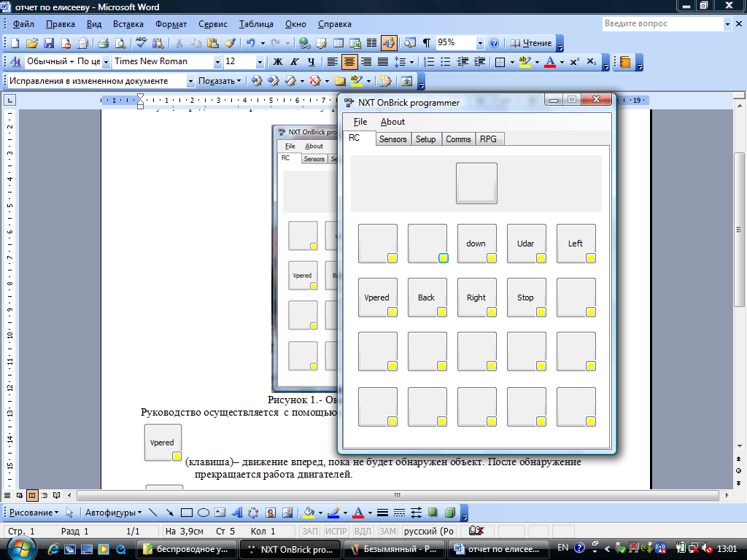This screenshot has height=560, width=747.
Task: Insert a table from the toolbar
Action: point(338,43)
